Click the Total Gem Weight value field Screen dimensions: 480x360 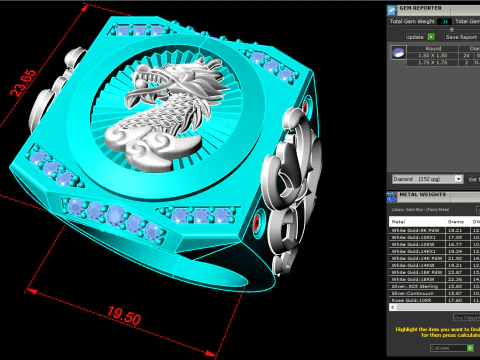pyautogui.click(x=444, y=22)
